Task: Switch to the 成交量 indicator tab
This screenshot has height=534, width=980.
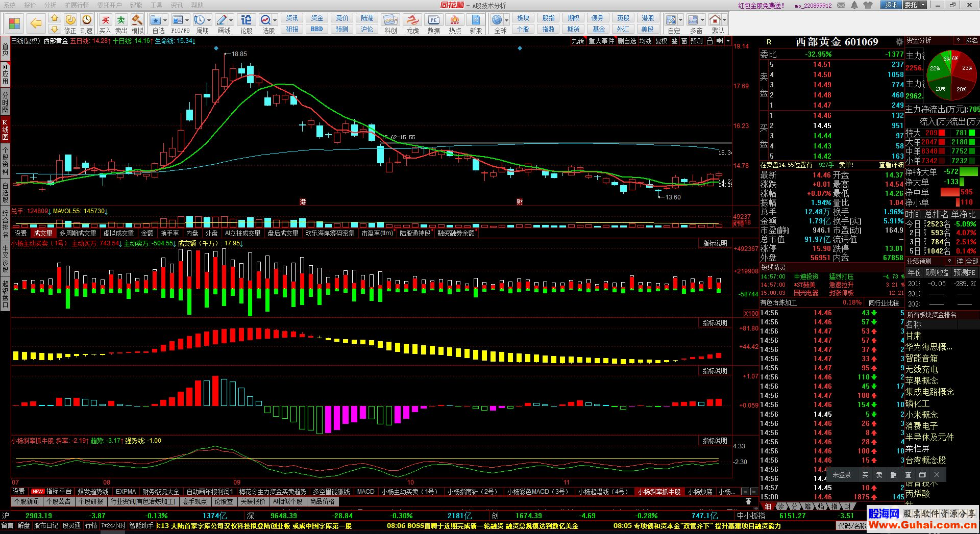Action: coord(43,233)
